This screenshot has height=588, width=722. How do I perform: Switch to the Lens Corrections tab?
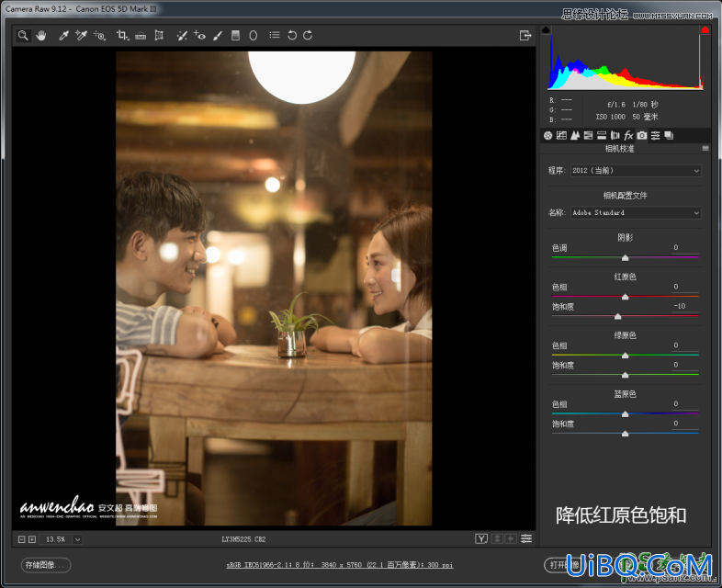point(615,135)
